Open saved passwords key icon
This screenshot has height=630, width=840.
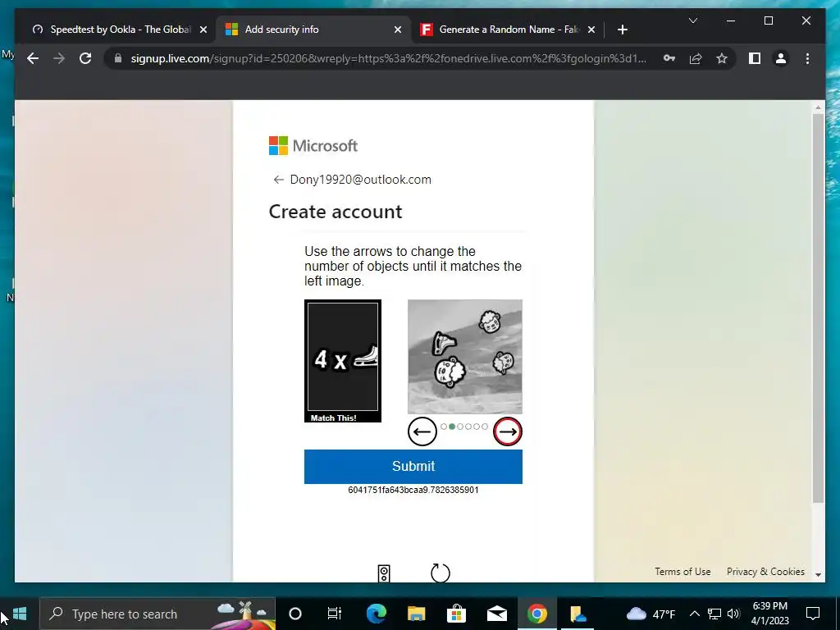669,58
